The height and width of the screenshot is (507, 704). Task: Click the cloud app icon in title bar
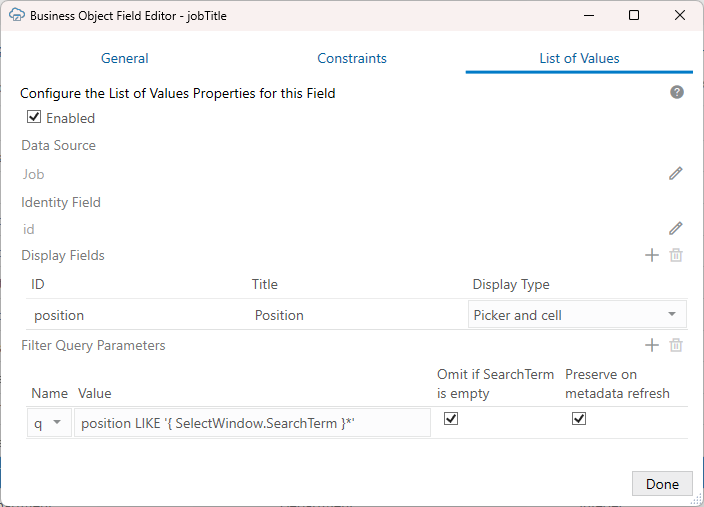point(17,15)
